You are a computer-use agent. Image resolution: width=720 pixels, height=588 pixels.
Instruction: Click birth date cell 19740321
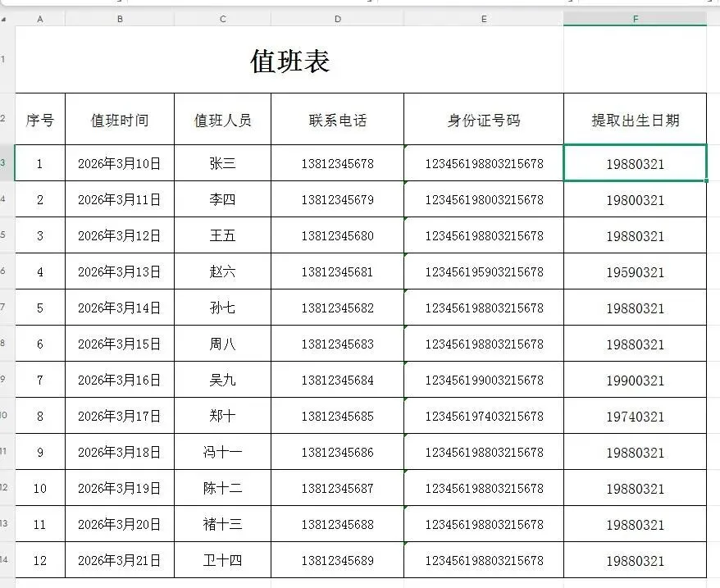(635, 416)
